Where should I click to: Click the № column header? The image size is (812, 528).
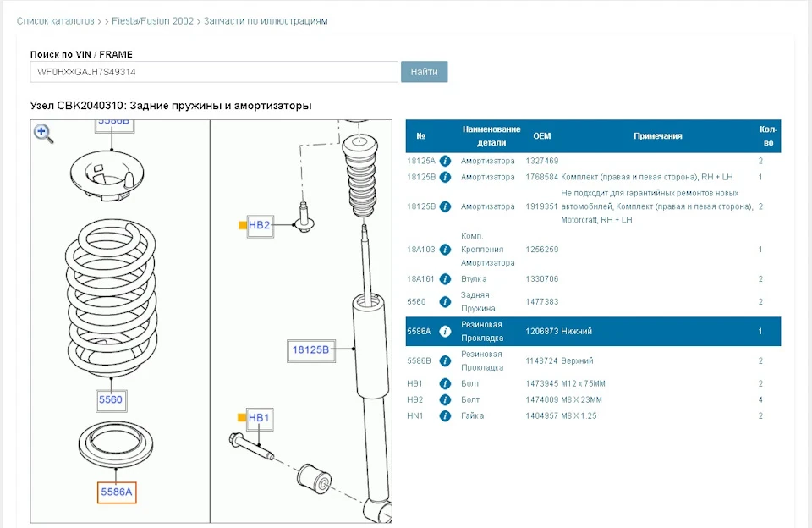(x=421, y=136)
